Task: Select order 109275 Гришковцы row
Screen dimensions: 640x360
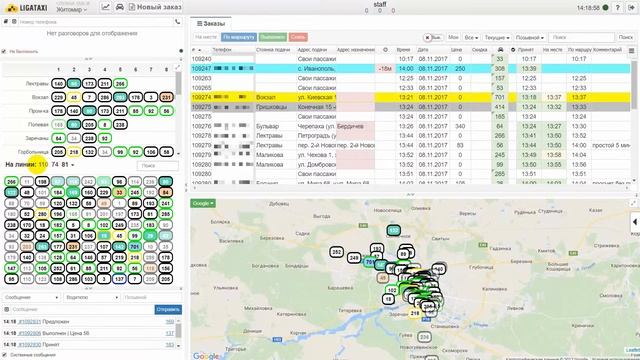Action: point(411,107)
